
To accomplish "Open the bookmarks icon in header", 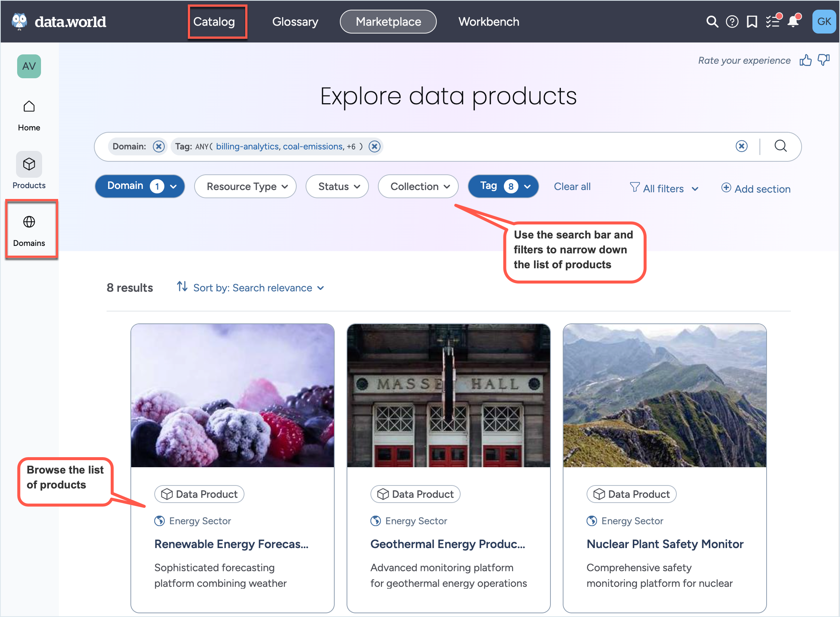I will 751,22.
